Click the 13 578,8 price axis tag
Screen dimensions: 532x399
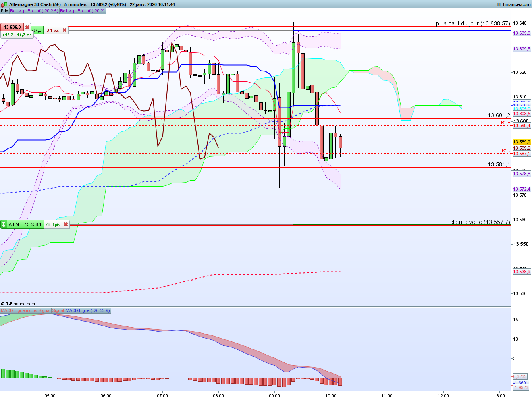[x=522, y=174]
